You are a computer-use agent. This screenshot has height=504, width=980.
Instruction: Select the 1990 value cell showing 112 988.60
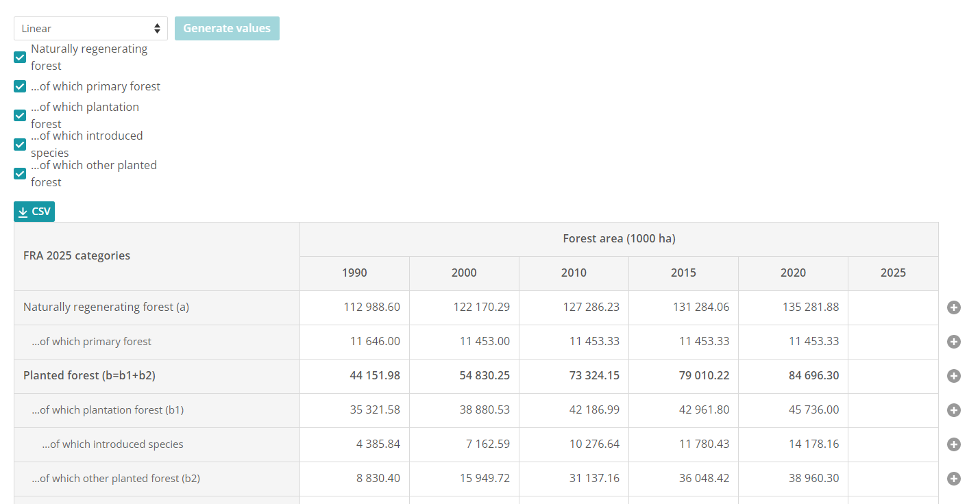[x=354, y=307]
